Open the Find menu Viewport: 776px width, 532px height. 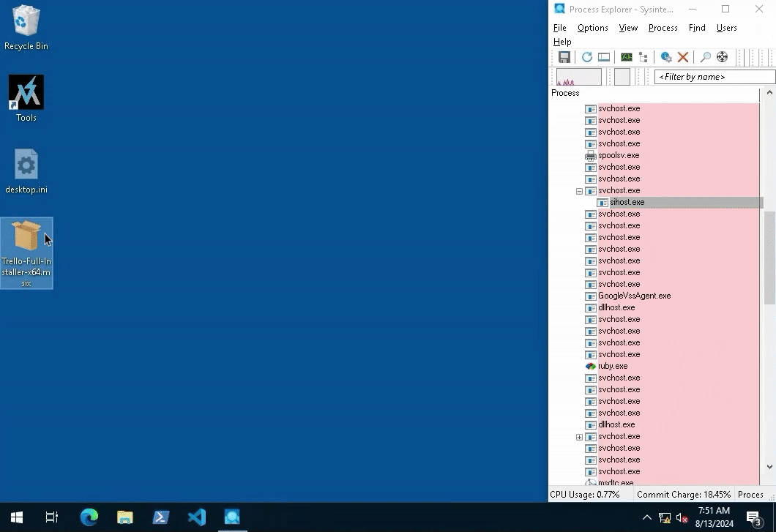(696, 28)
